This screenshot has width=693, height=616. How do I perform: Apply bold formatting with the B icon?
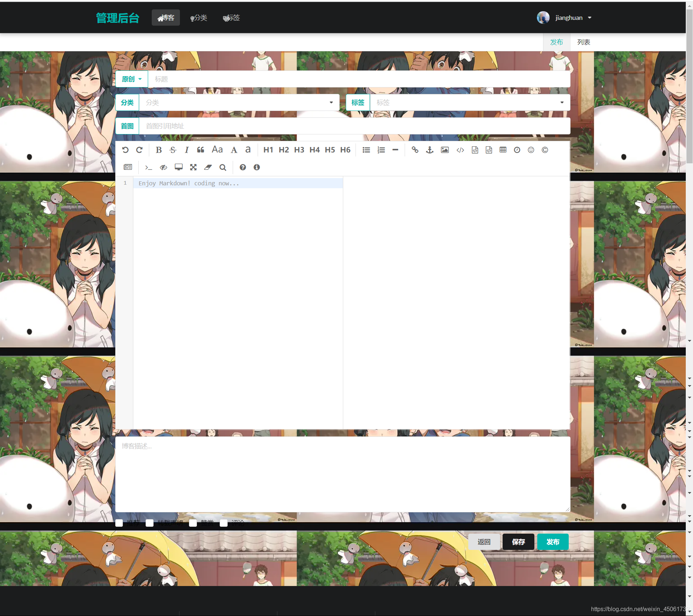click(159, 150)
